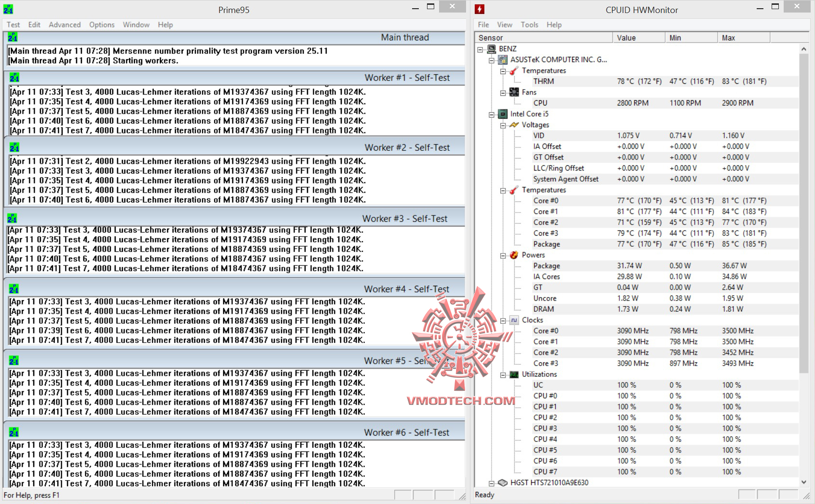
Task: Open the Options menu in Prime95
Action: 102,25
